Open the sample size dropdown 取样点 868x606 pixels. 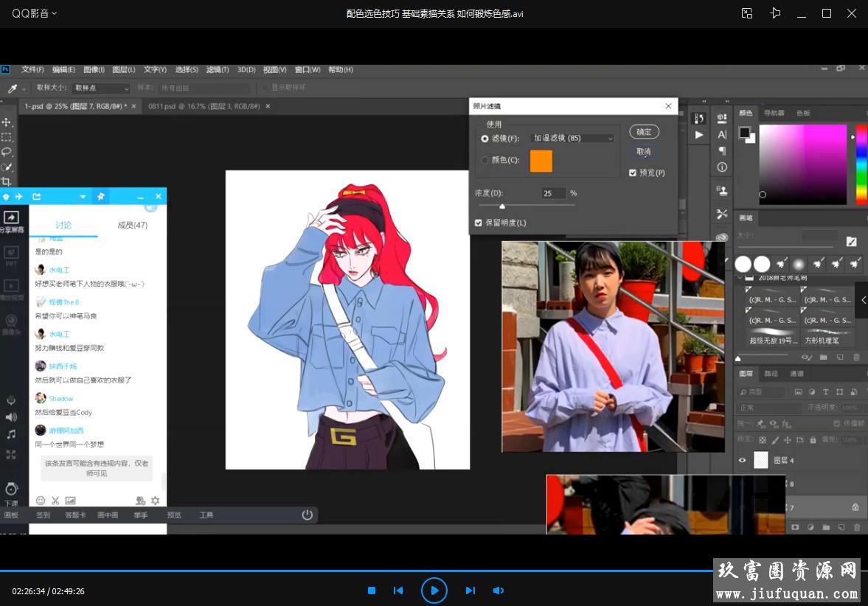(102, 88)
